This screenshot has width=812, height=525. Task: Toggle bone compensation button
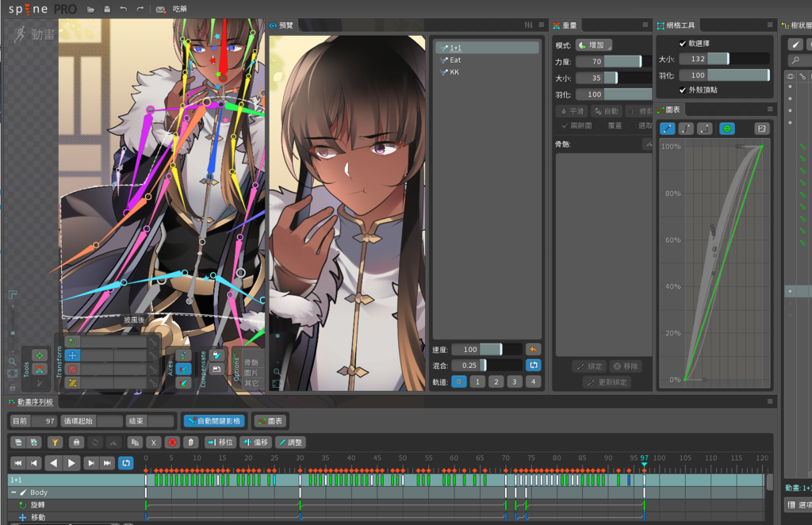[217, 355]
